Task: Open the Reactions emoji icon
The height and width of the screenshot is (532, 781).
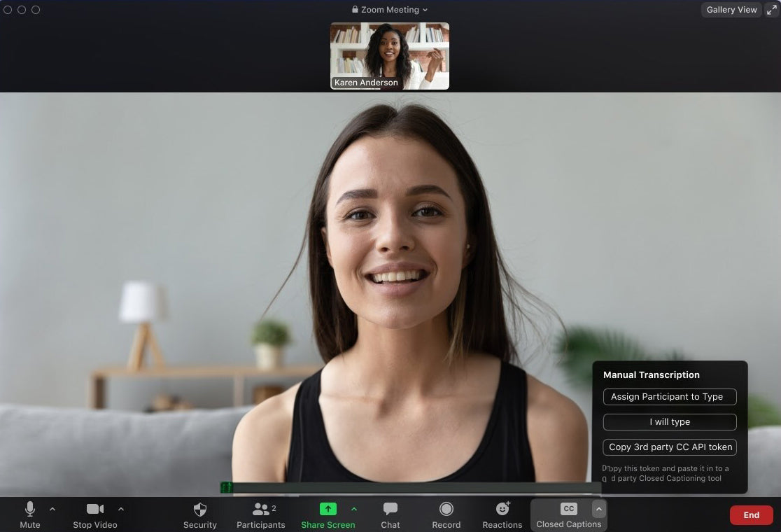Action: (502, 510)
